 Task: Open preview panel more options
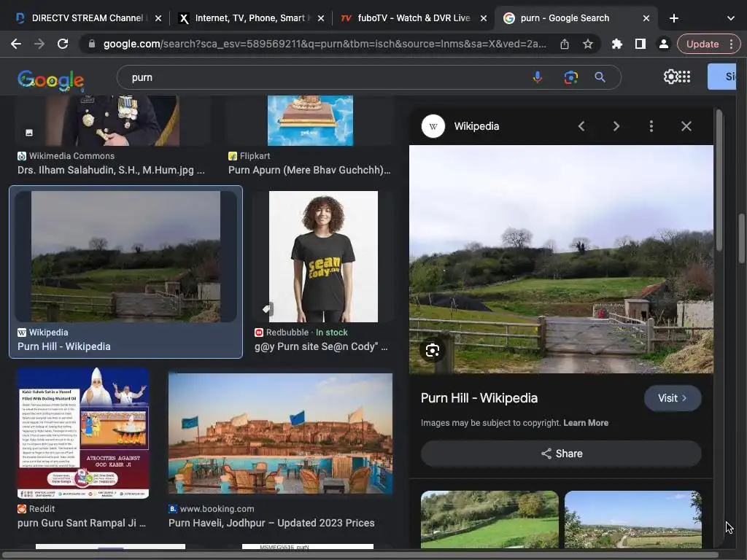651,126
